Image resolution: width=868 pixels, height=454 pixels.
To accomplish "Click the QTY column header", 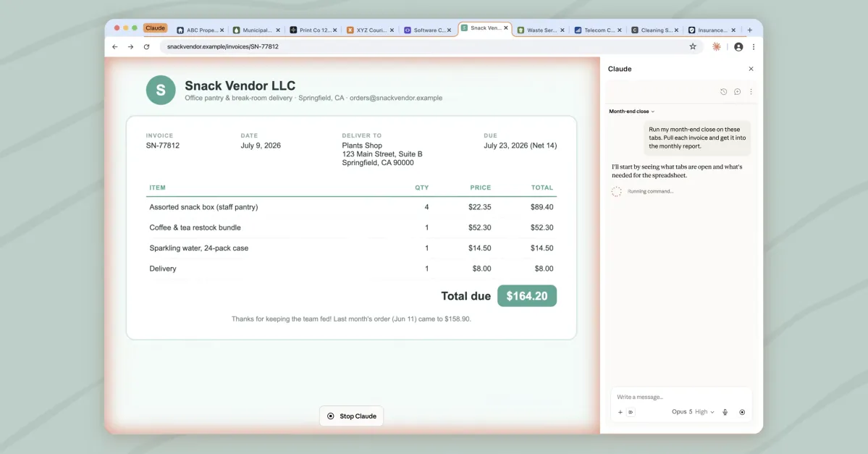I will [x=422, y=188].
